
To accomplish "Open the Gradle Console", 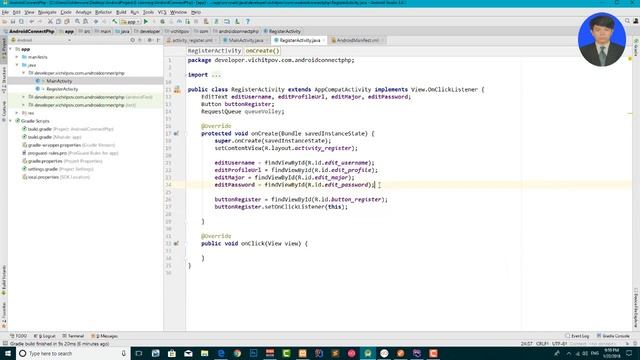I will (x=613, y=336).
